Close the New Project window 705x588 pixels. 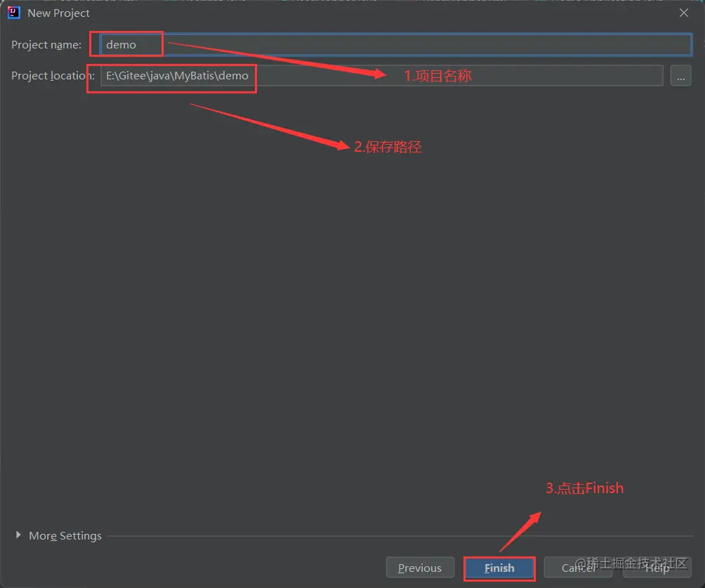tap(684, 13)
